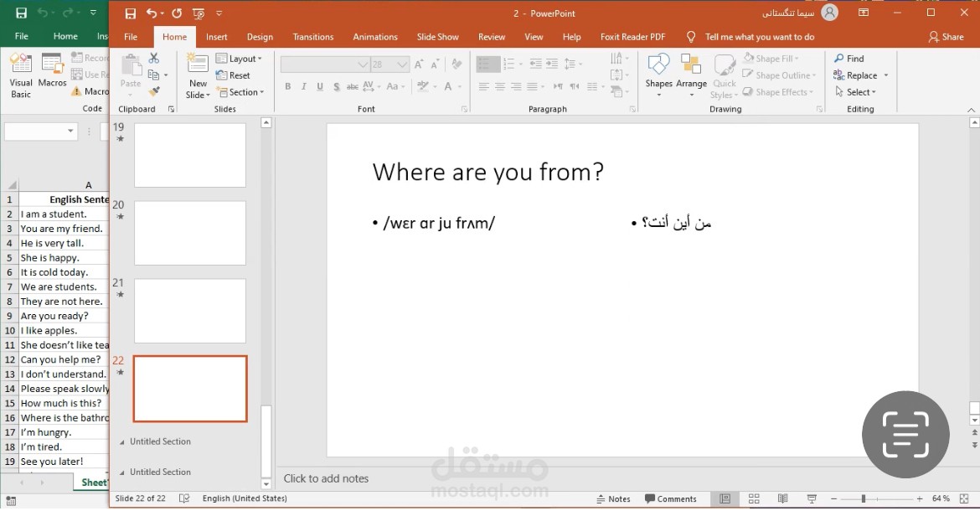Open Comments pane from status bar
The width and height of the screenshot is (980, 511).
[671, 498]
